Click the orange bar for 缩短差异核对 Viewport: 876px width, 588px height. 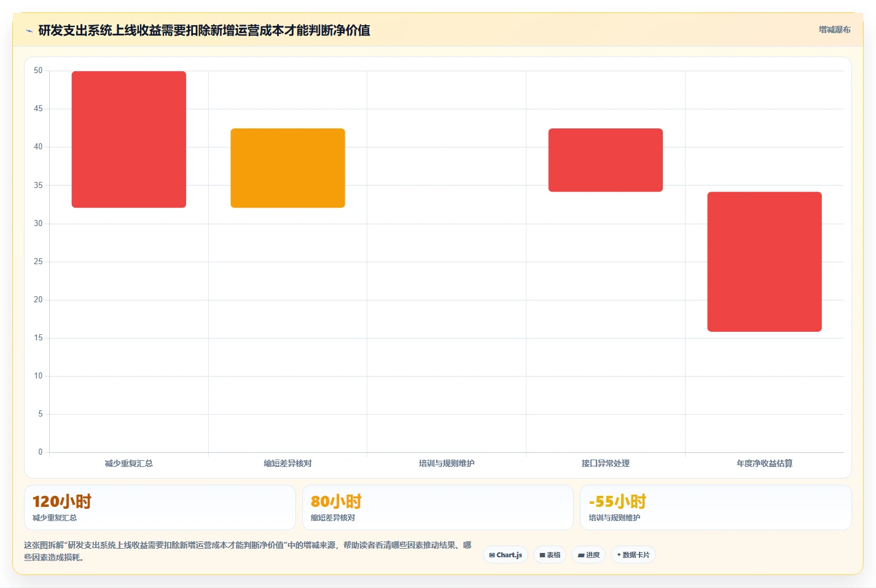(x=287, y=168)
